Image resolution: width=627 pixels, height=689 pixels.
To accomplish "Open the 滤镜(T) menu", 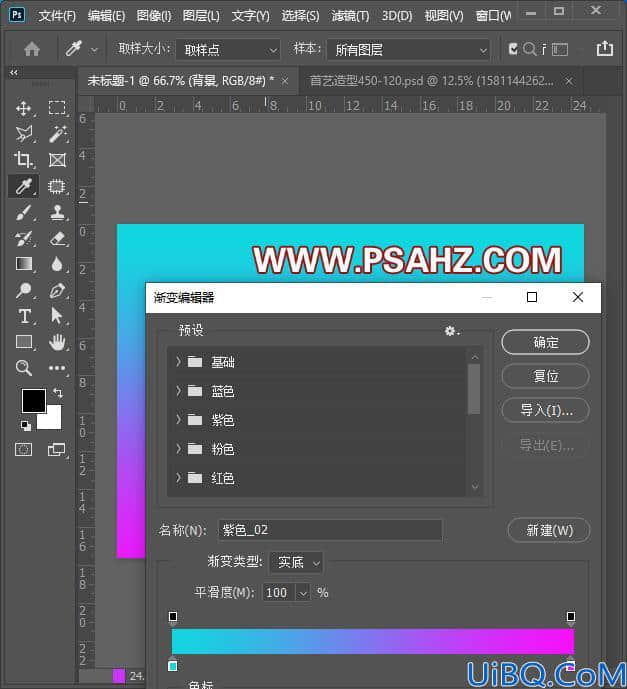I will point(351,16).
